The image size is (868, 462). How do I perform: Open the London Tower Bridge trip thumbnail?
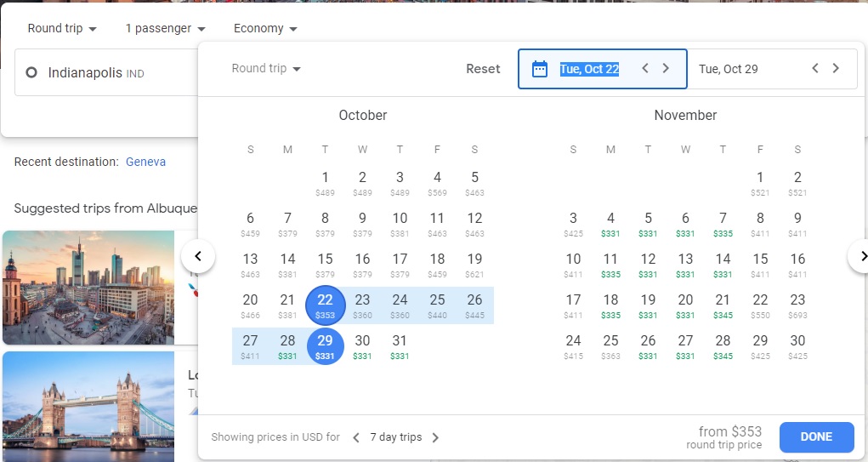pyautogui.click(x=88, y=406)
